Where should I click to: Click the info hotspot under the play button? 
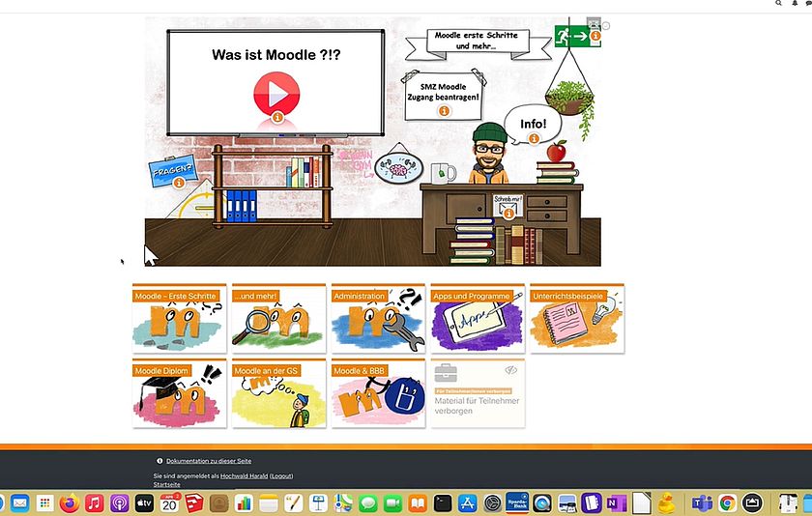tap(277, 117)
